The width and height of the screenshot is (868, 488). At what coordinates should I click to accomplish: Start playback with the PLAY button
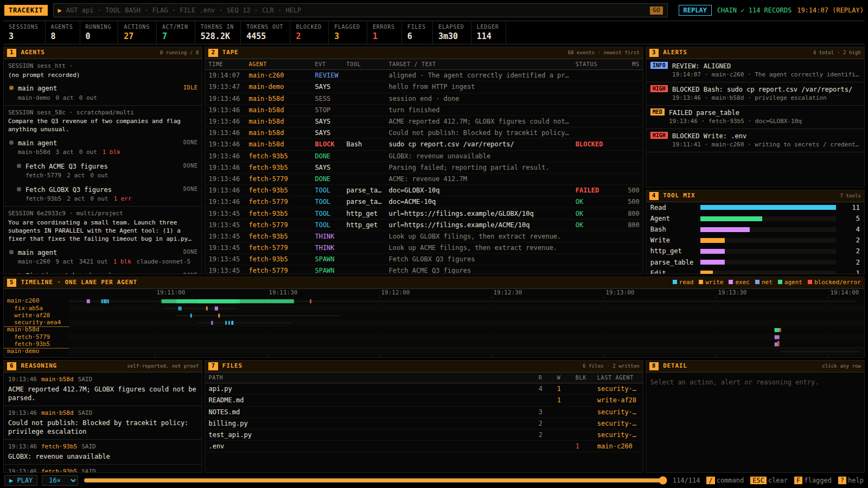pyautogui.click(x=21, y=480)
